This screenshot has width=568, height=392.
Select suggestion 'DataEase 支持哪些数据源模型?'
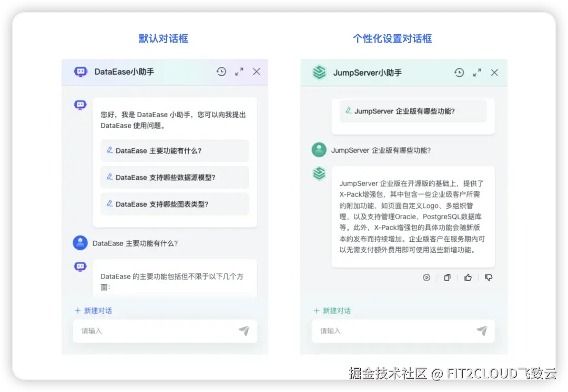point(175,178)
